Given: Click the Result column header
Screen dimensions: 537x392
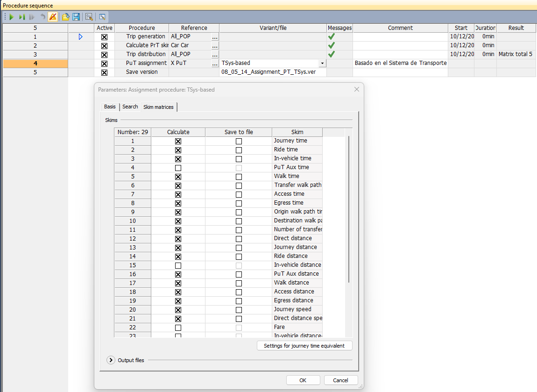Looking at the screenshot, I should [x=516, y=28].
